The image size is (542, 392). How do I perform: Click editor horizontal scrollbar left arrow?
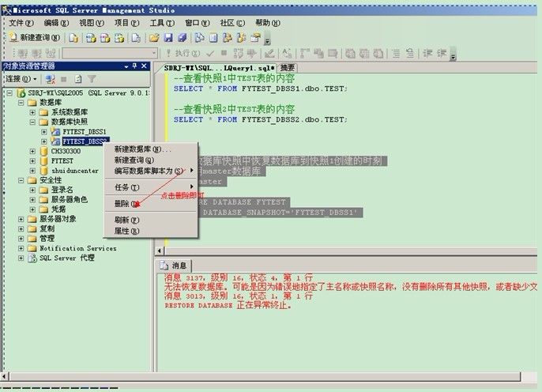pos(160,251)
